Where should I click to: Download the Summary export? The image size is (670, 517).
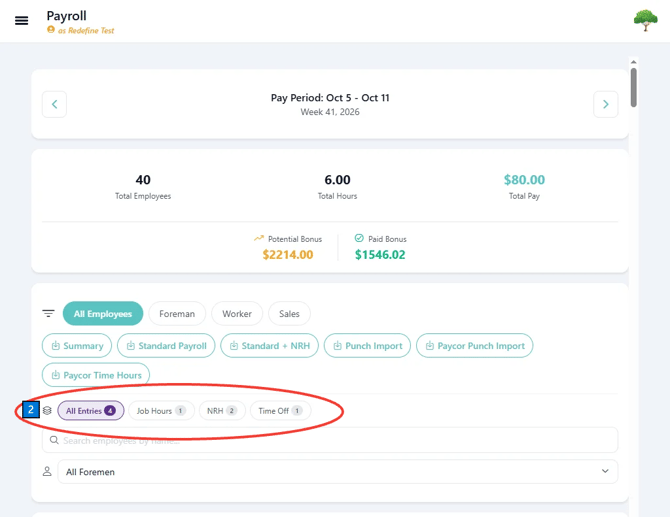coord(77,346)
